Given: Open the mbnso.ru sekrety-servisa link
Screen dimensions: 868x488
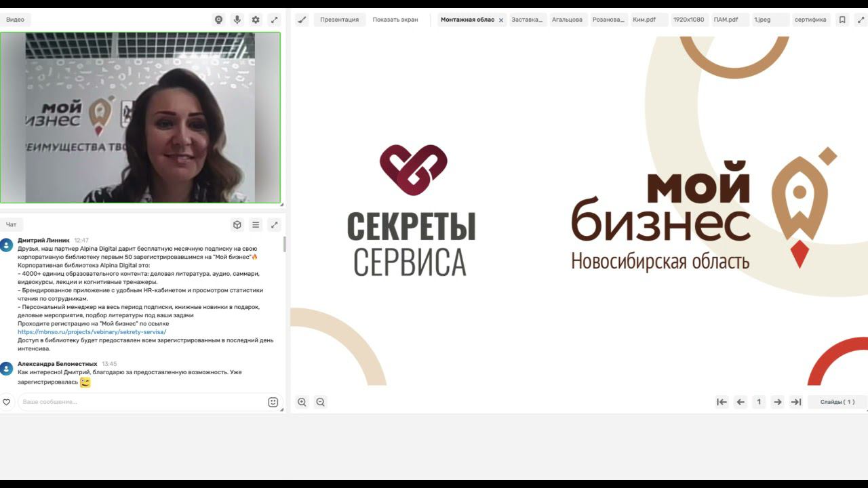Looking at the screenshot, I should pos(92,332).
